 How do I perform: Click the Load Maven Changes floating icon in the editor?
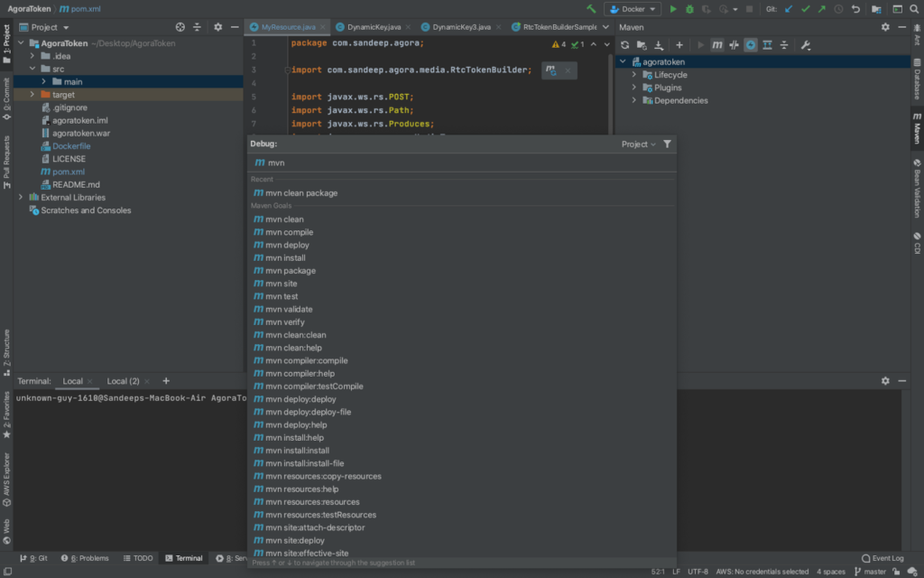(x=550, y=70)
